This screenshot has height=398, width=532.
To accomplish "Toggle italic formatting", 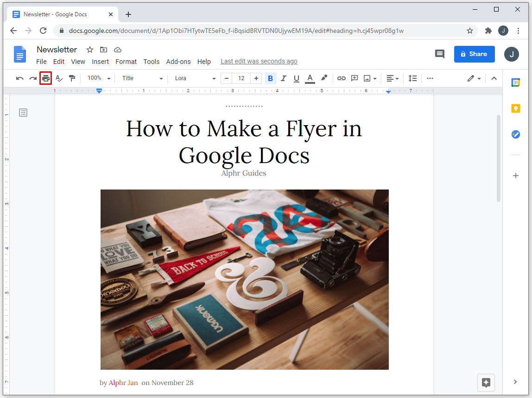I will point(283,78).
